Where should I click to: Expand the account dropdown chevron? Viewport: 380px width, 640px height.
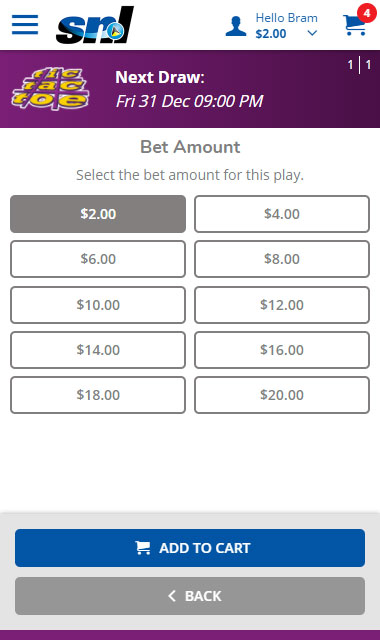pos(312,33)
